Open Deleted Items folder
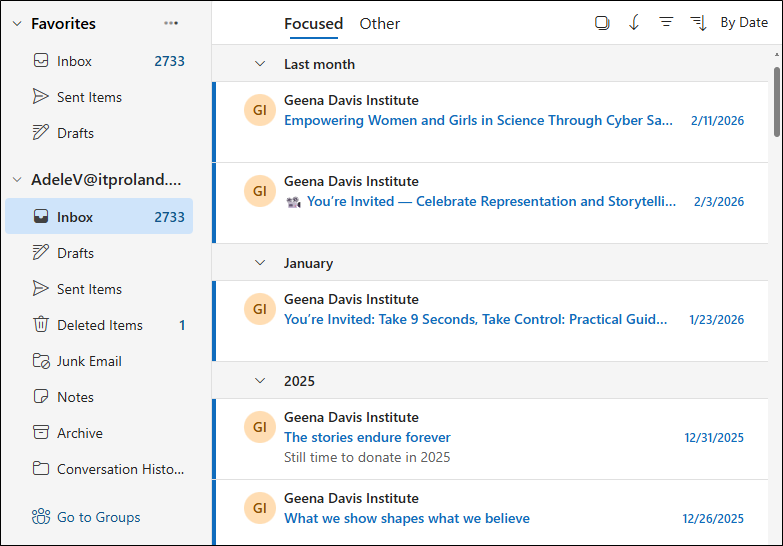This screenshot has height=546, width=783. (99, 325)
